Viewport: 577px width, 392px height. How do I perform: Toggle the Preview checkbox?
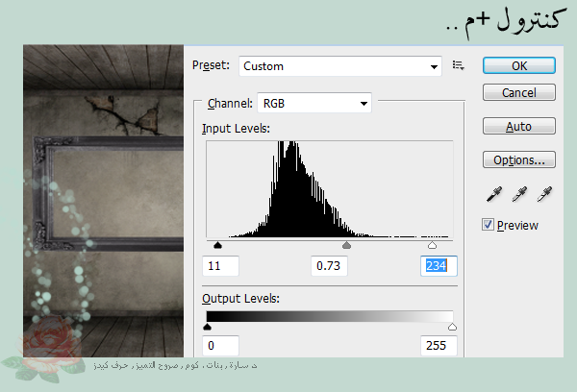pyautogui.click(x=489, y=225)
